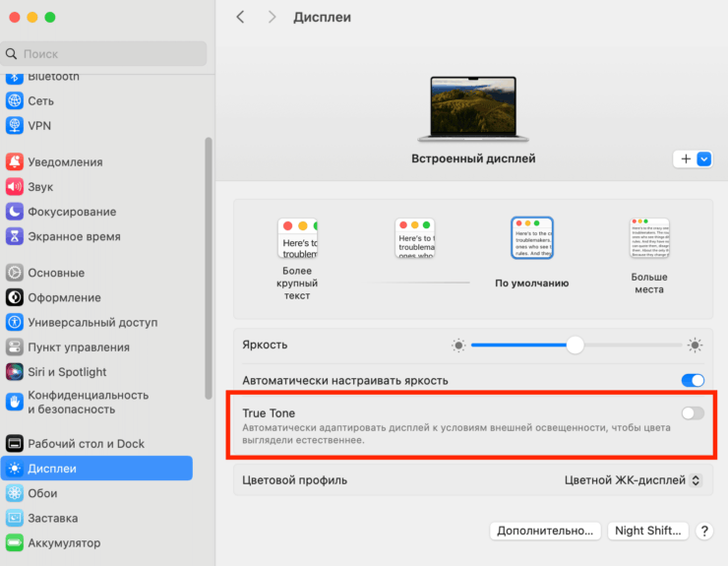Open Night Shift settings
Viewport: 728px width, 566px height.
pos(646,531)
